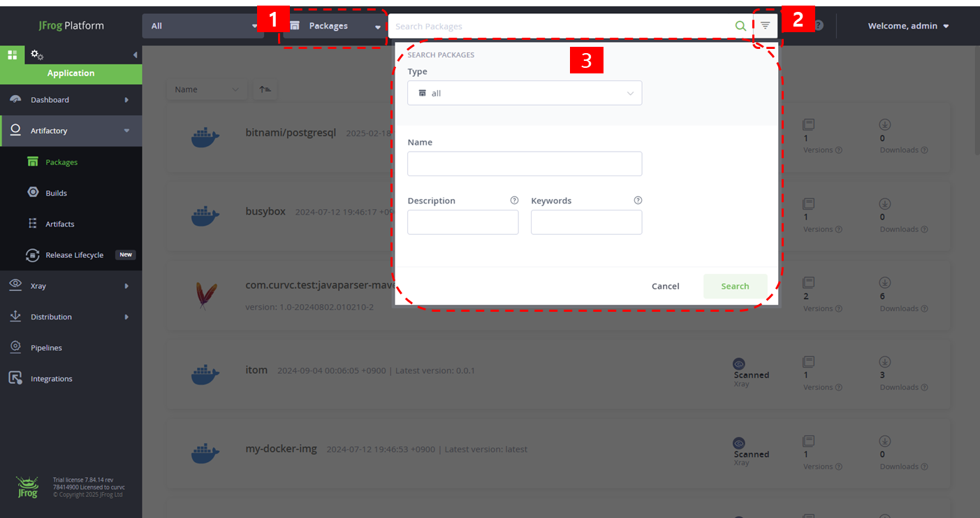Click the Name input field
Screen dimensions: 980x518
[x=525, y=164]
